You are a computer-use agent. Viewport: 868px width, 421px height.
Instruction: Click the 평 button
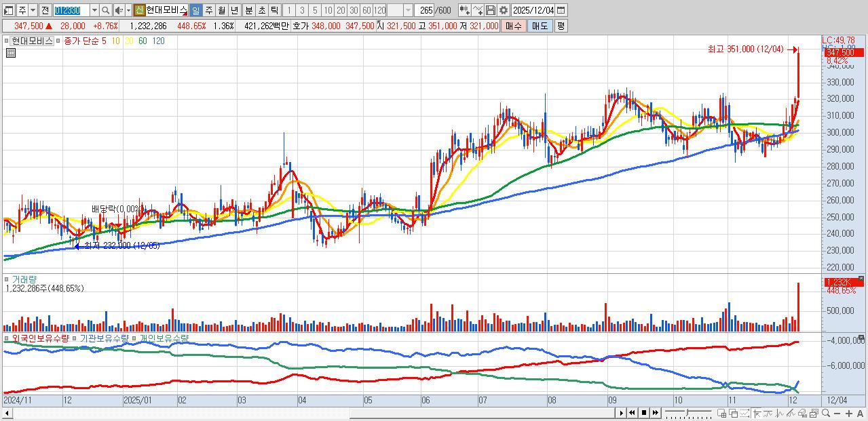[x=561, y=26]
